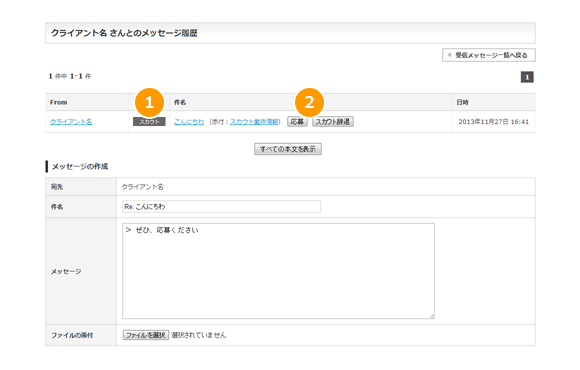
Task: Show all message bodies button
Action: click(288, 149)
